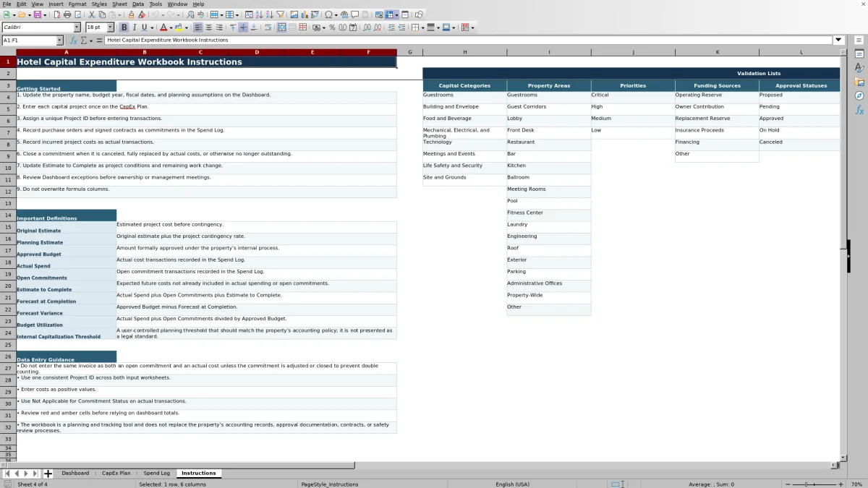Click the Insert Chart icon
The width and height of the screenshot is (868, 488).
(305, 14)
